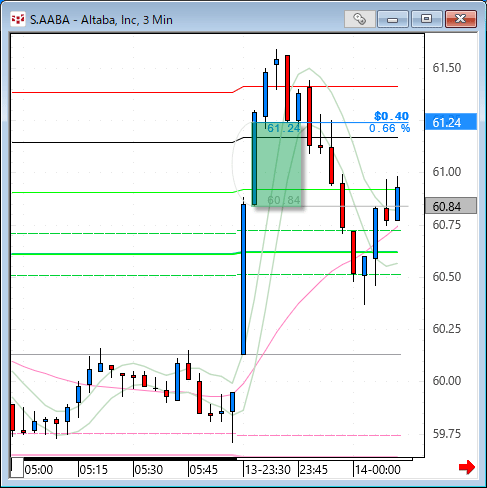
Task: Maximize the S.AABA chart window
Action: tap(426, 19)
